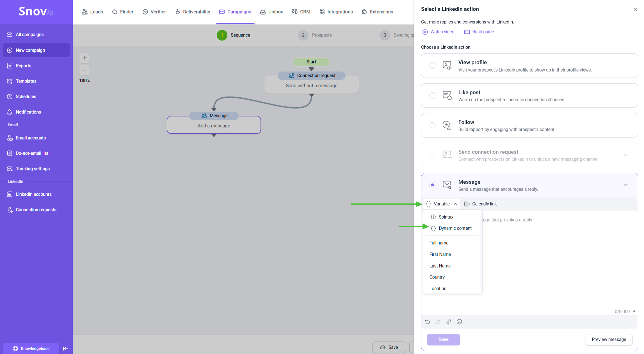Screen dimensions: 644x354
Task: Insert a link with the chain icon
Action: (x=449, y=322)
